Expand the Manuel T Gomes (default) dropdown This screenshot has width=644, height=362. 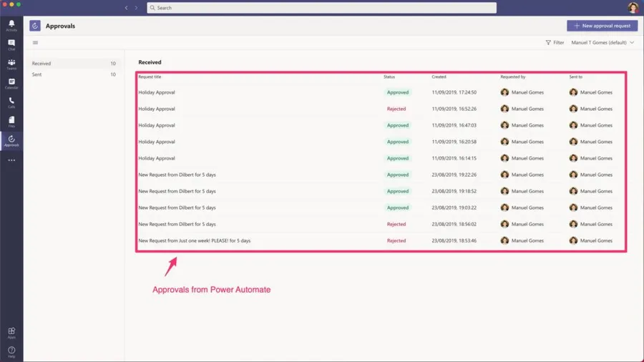602,43
